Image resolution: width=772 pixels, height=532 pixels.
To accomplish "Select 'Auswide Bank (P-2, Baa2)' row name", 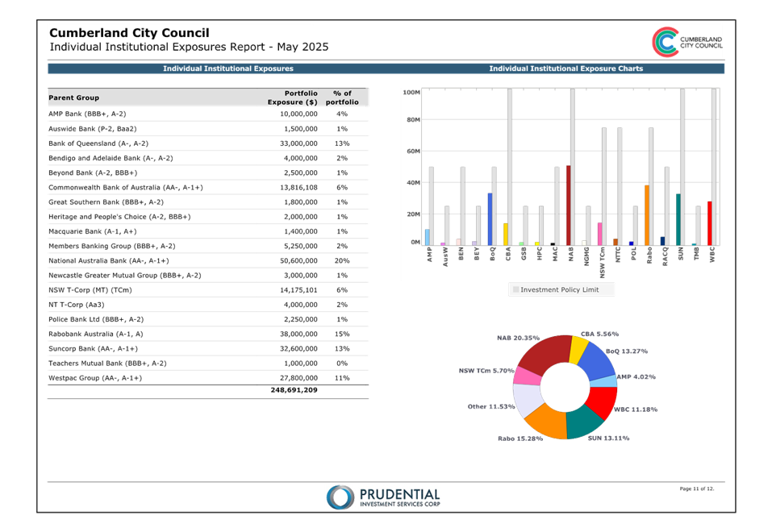I will pyautogui.click(x=93, y=128).
